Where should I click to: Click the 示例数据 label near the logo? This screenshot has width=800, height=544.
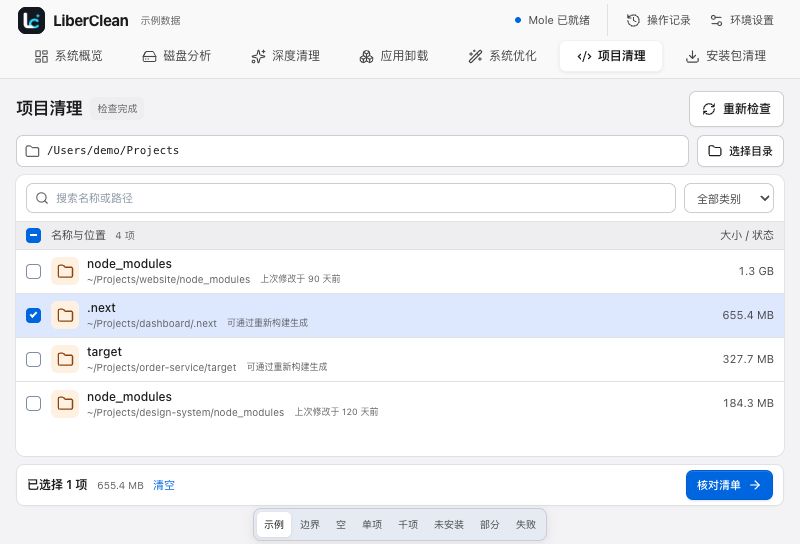tap(161, 20)
